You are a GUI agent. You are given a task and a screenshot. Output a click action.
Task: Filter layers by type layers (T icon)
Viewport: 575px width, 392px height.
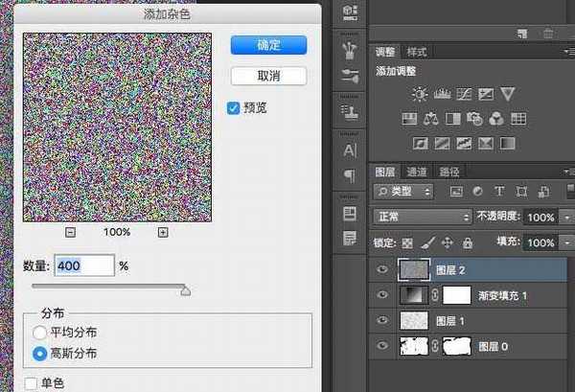coord(498,192)
